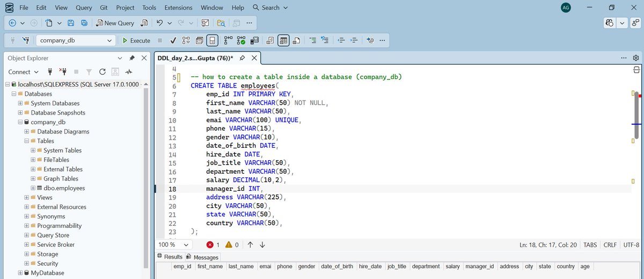Click the Decrease Indent icon
The image size is (644, 279).
pyautogui.click(x=341, y=40)
